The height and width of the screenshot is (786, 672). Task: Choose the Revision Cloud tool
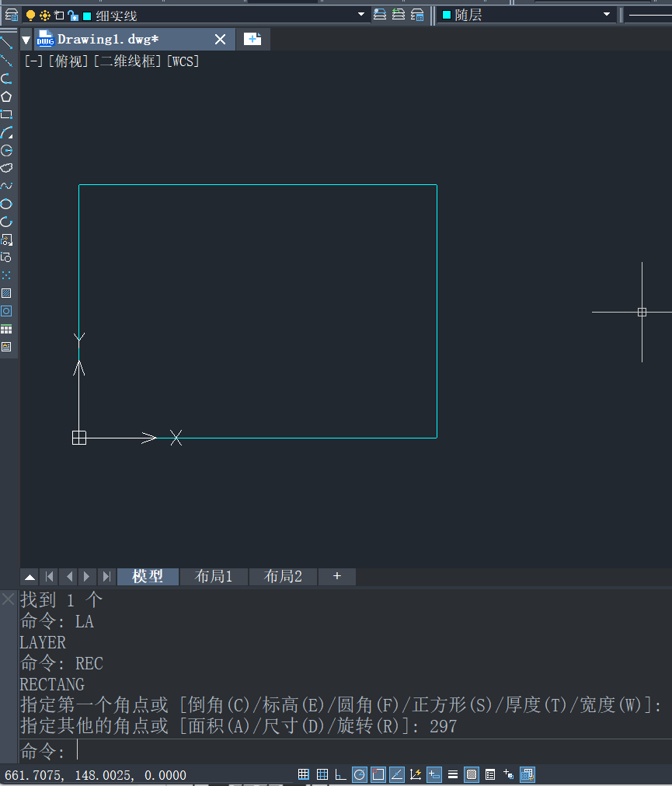[6, 168]
